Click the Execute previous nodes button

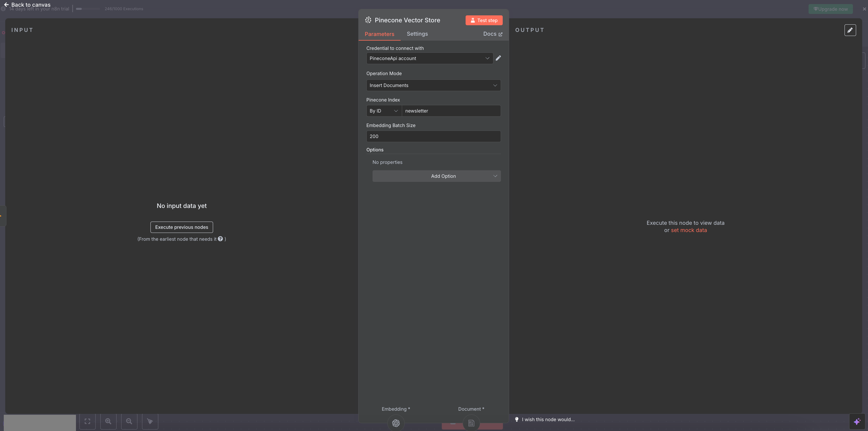181,227
